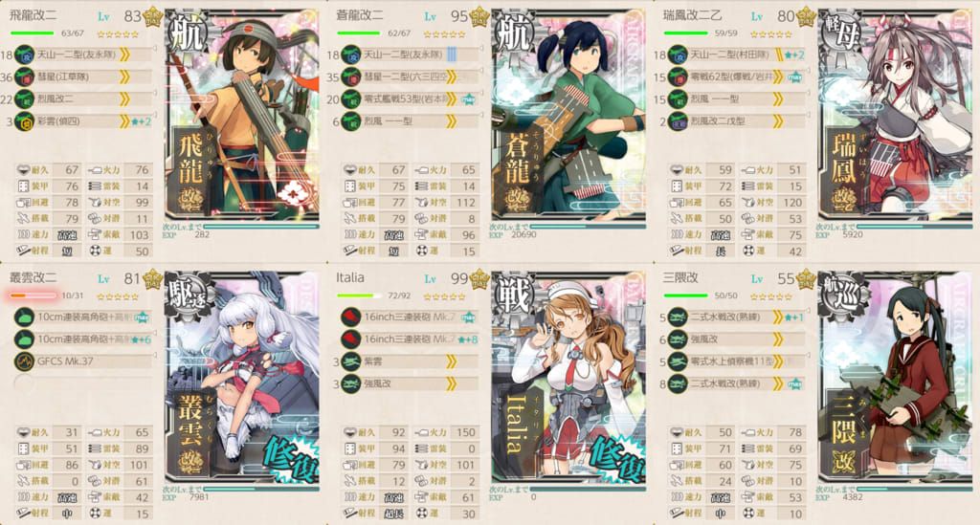The image size is (980, 525).
Task: Click the gold marriage badge beside 飛龍改二's level
Action: tap(152, 17)
